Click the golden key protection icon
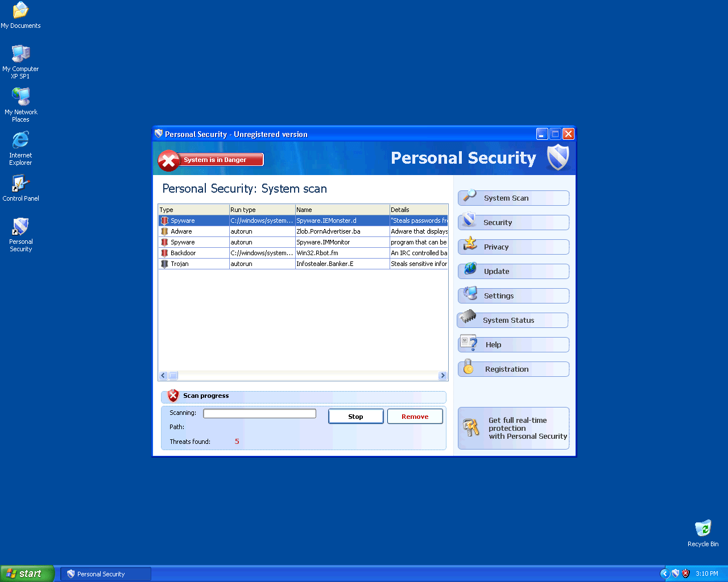Screen dimensions: 728x582 pos(471,427)
